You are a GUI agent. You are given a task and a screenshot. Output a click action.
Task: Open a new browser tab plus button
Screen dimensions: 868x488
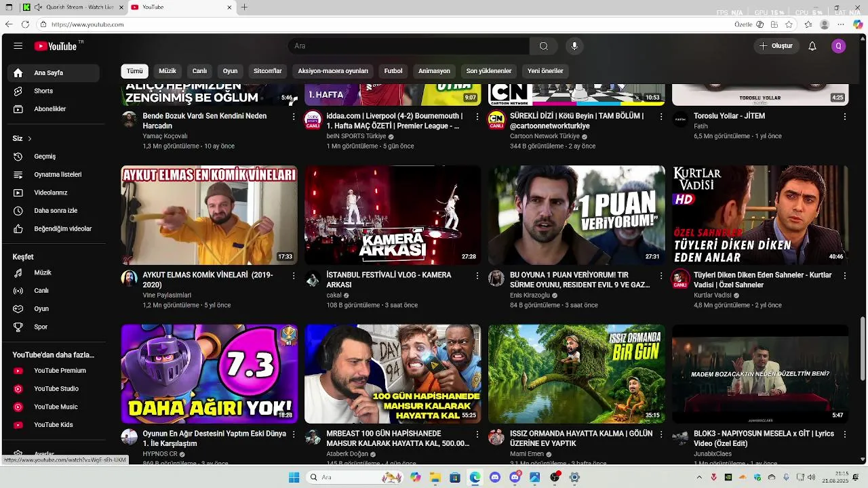pos(244,7)
